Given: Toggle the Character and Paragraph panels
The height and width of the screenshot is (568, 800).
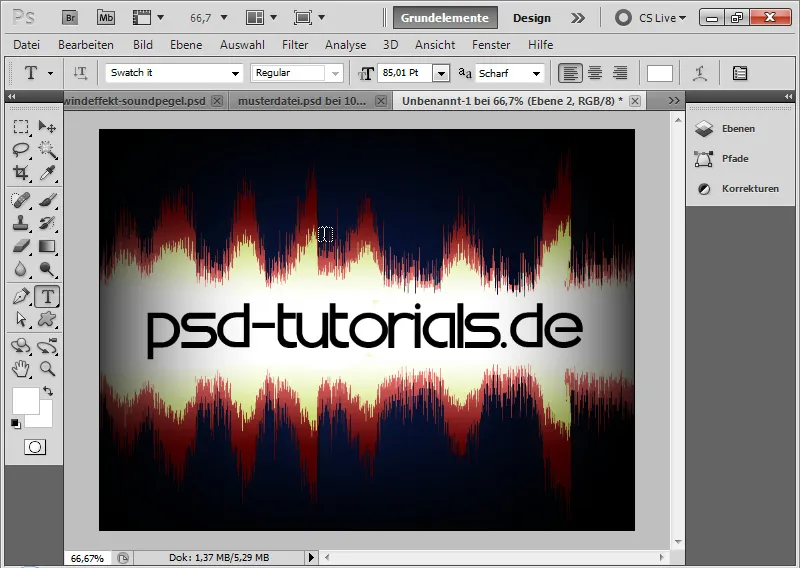Looking at the screenshot, I should point(740,73).
